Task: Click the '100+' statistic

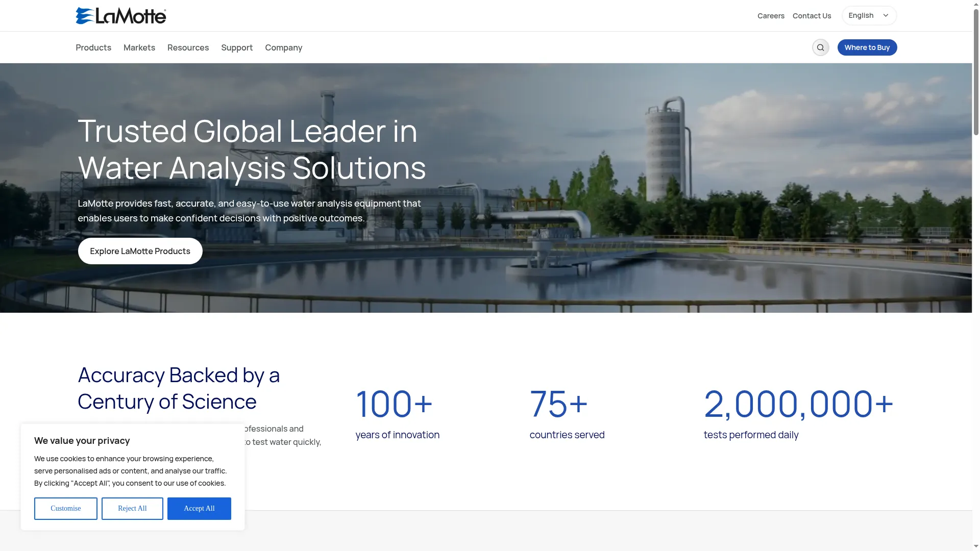Action: tap(394, 404)
